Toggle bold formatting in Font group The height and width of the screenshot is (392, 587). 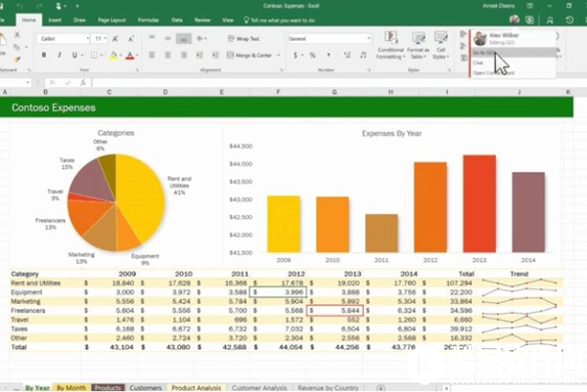tap(42, 56)
